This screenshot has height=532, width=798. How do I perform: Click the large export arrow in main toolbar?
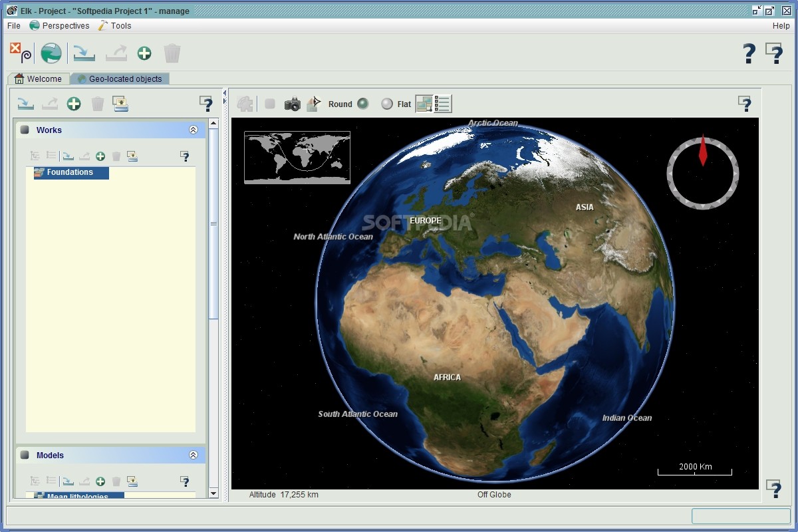click(116, 53)
